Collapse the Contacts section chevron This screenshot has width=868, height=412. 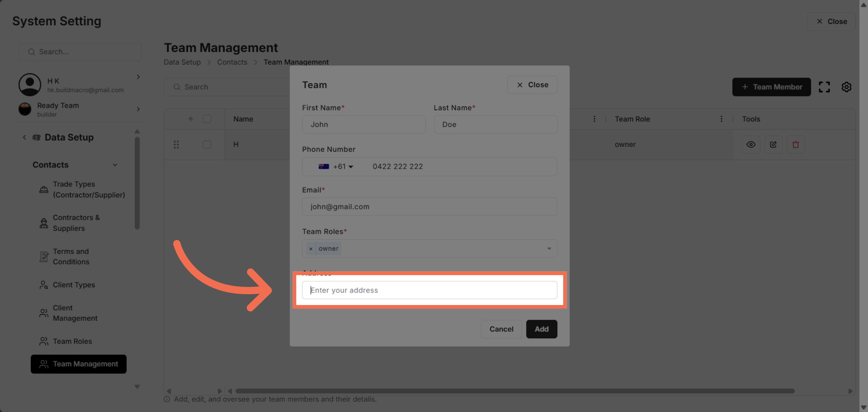click(115, 165)
